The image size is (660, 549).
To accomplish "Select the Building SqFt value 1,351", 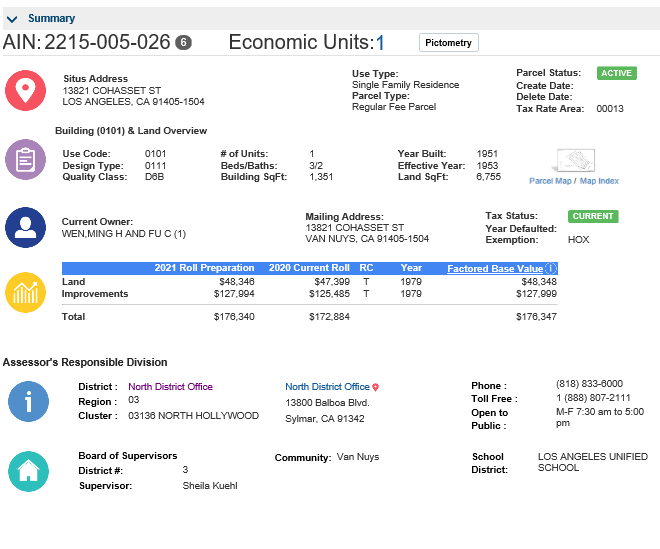I will click(321, 177).
